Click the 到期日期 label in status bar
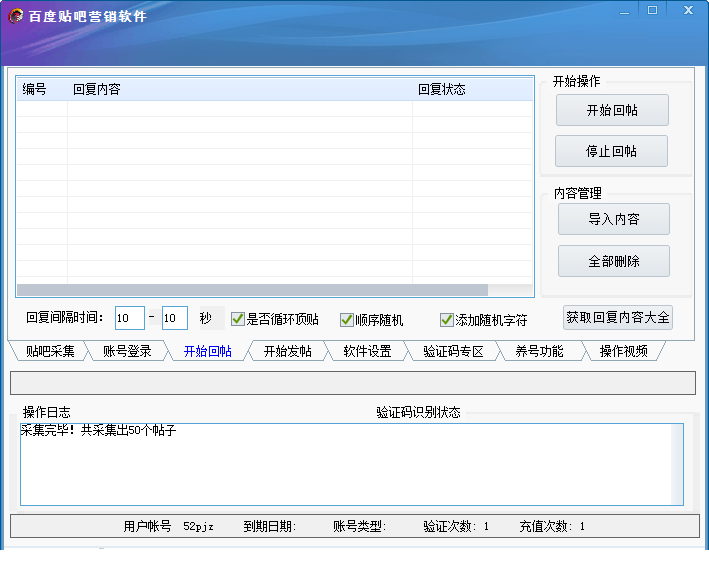This screenshot has width=709, height=573. point(269,526)
